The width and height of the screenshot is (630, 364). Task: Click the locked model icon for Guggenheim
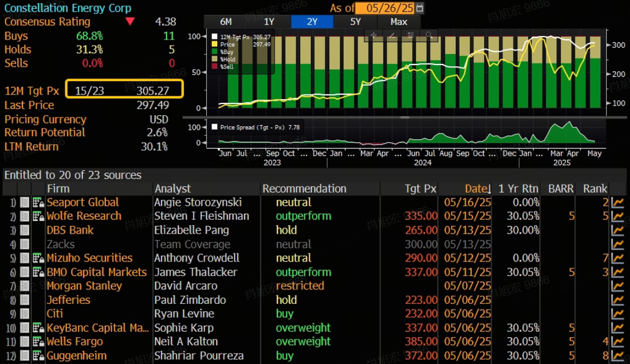point(38,356)
